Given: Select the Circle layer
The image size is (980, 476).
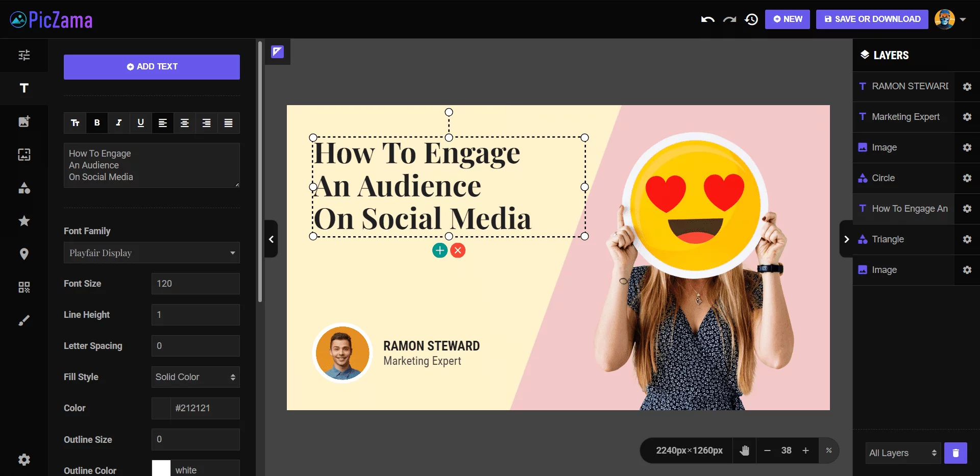Looking at the screenshot, I should (904, 178).
